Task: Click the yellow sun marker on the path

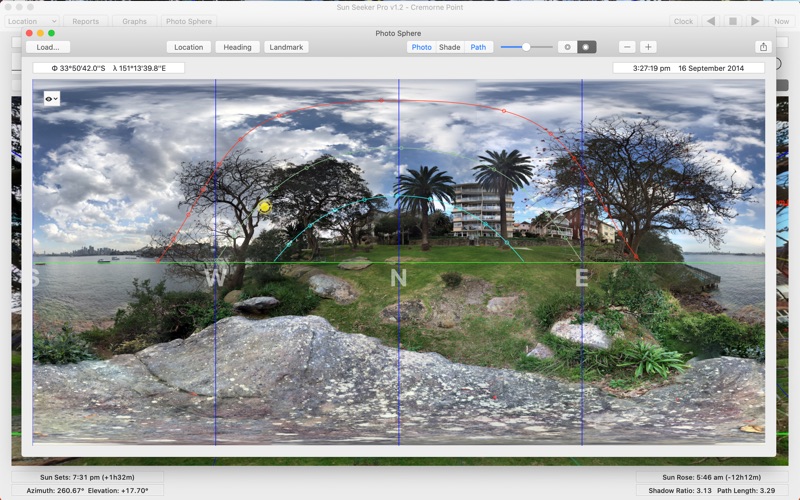Action: [264, 207]
